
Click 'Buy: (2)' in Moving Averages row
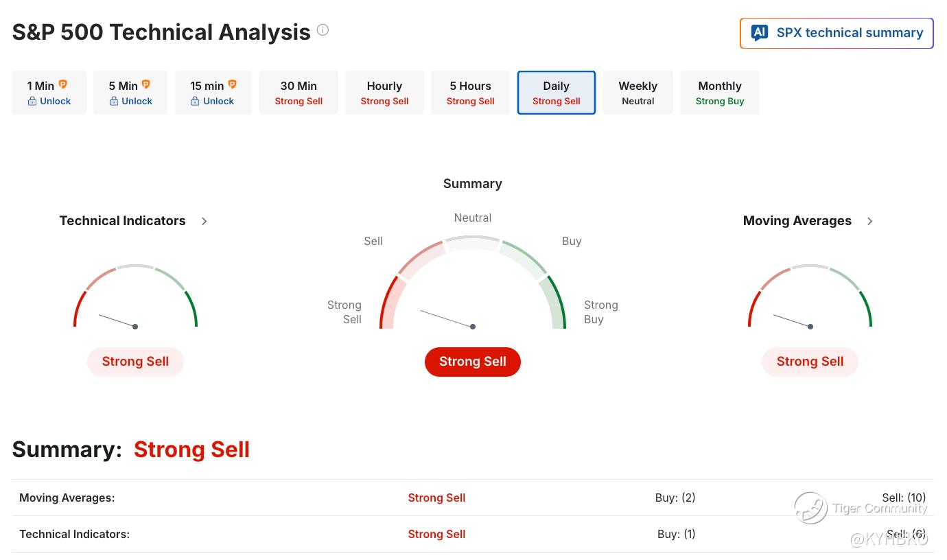675,498
